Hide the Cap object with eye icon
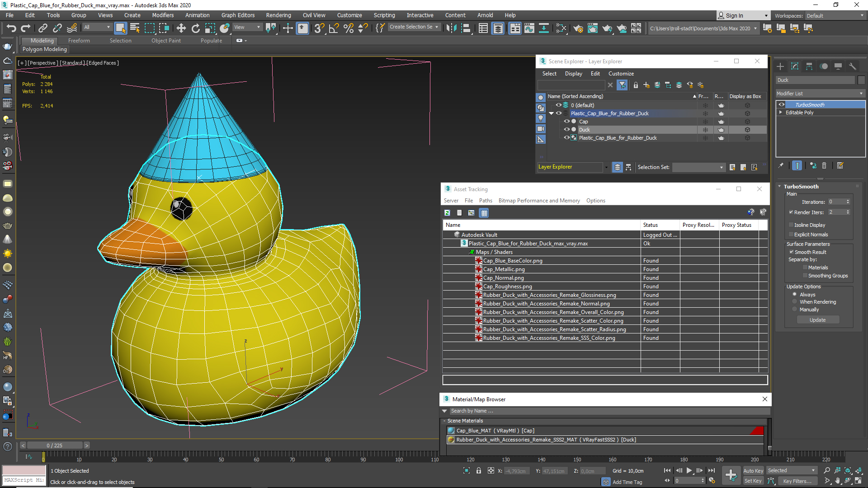 tap(566, 122)
